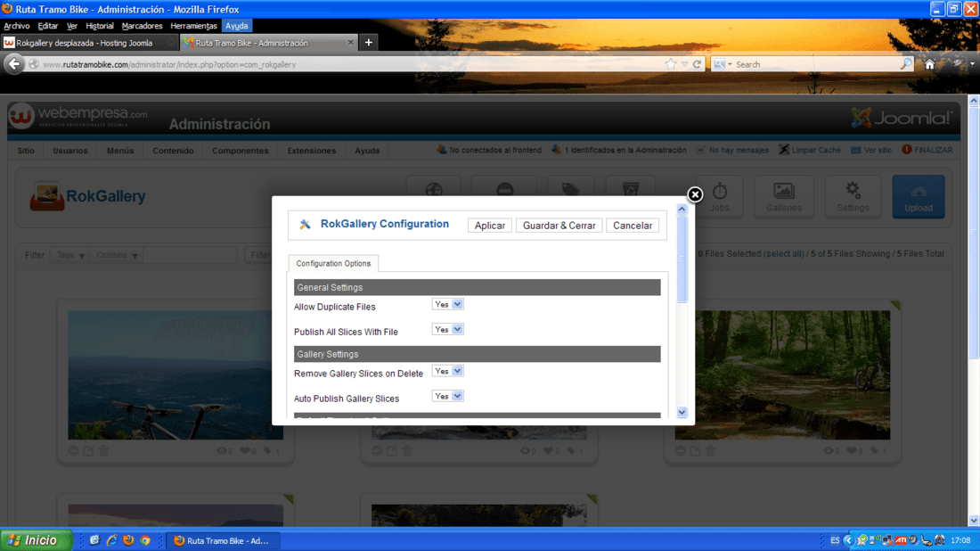
Task: Open the Marcadores menu
Action: coord(142,26)
